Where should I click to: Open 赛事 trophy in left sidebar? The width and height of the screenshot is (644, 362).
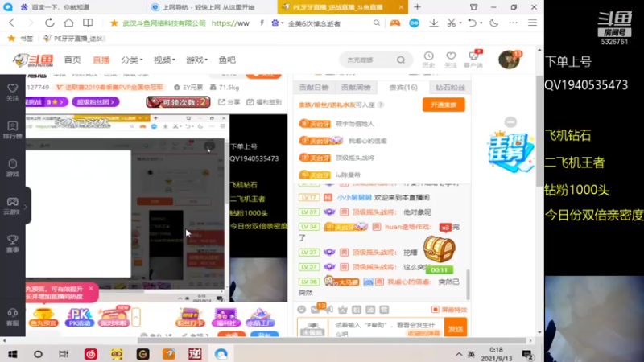[x=12, y=244]
